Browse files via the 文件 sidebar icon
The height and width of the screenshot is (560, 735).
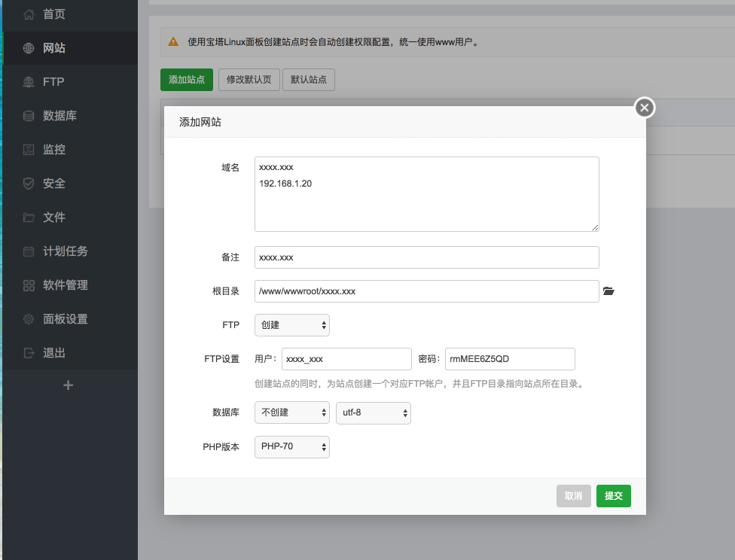pos(53,217)
